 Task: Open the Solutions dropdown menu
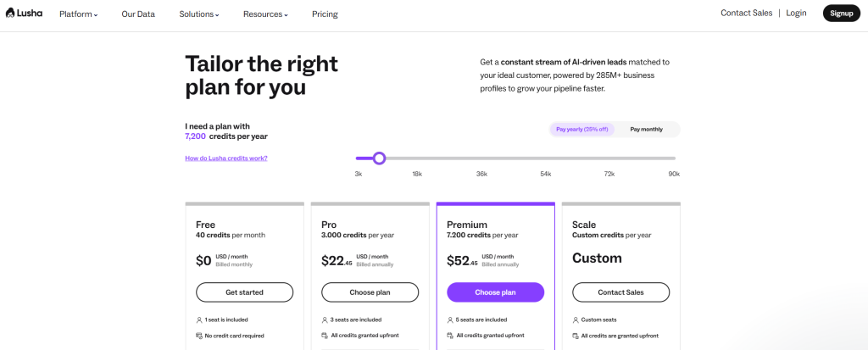(x=199, y=14)
